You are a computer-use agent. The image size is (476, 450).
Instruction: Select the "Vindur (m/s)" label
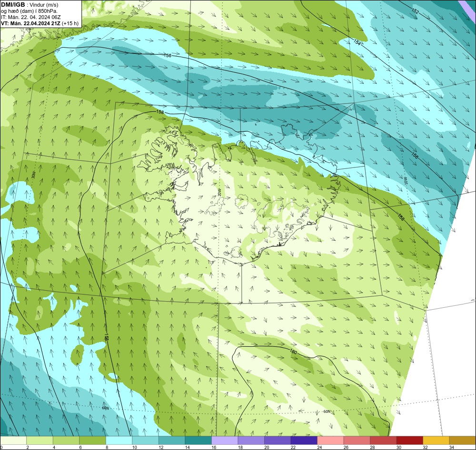44,5
